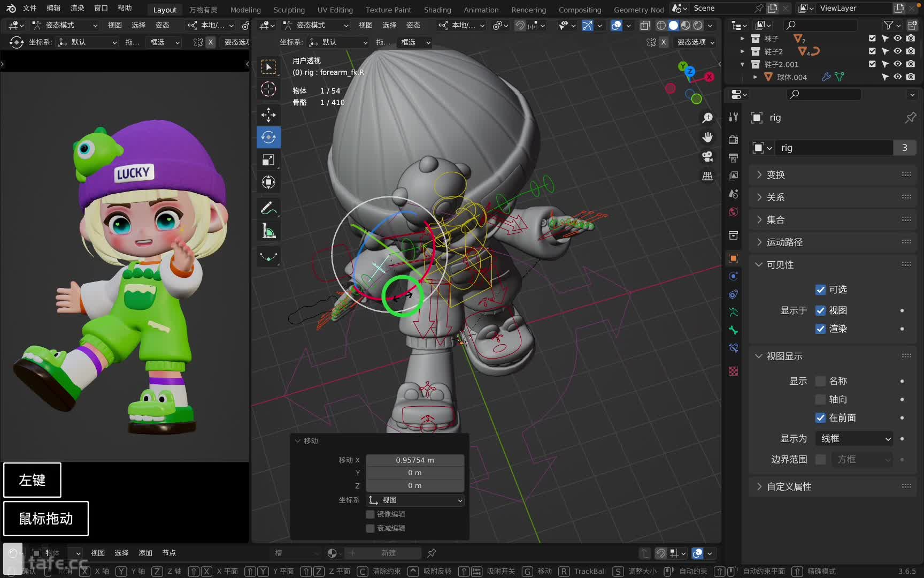Switch to the UV Editing workspace tab
The width and height of the screenshot is (924, 578).
click(x=335, y=10)
